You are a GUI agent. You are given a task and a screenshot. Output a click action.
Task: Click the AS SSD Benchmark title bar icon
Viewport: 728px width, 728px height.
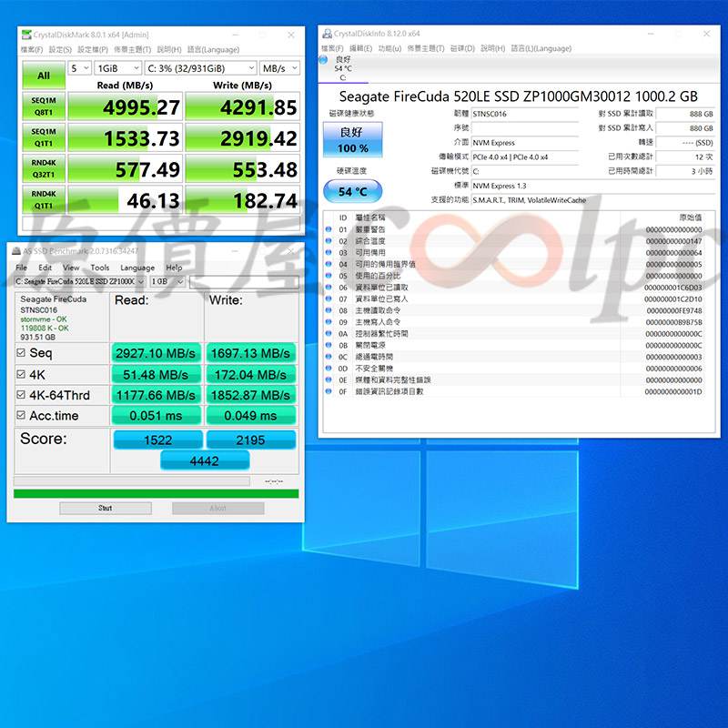click(x=16, y=251)
